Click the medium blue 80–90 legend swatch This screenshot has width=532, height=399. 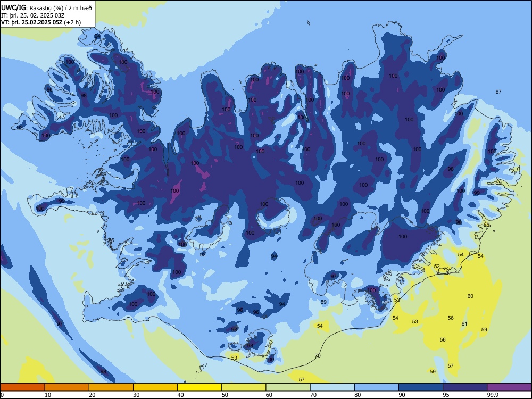377,387
